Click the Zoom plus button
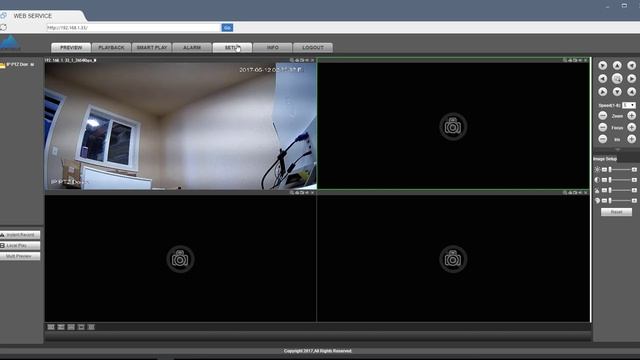This screenshot has height=360, width=640. (x=631, y=116)
